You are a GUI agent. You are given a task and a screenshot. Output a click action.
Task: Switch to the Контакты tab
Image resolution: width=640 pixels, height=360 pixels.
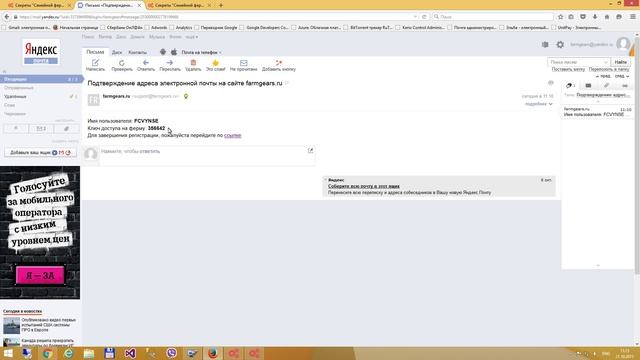click(137, 52)
